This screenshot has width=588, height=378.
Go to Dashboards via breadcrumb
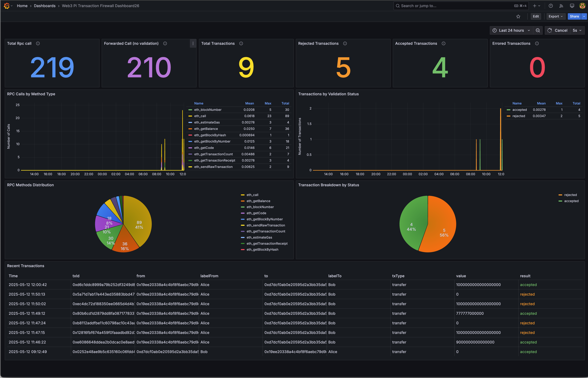(x=44, y=6)
